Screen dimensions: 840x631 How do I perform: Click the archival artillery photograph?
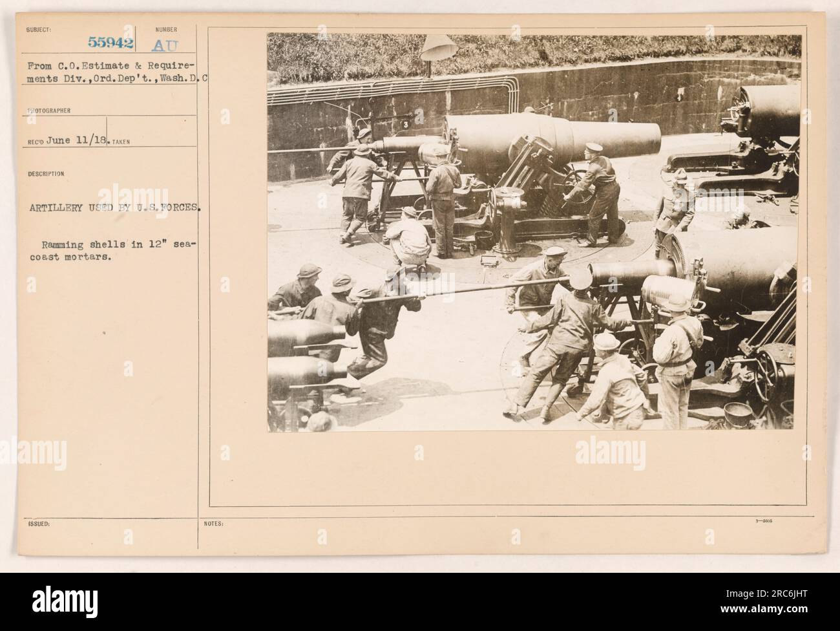pyautogui.click(x=534, y=233)
